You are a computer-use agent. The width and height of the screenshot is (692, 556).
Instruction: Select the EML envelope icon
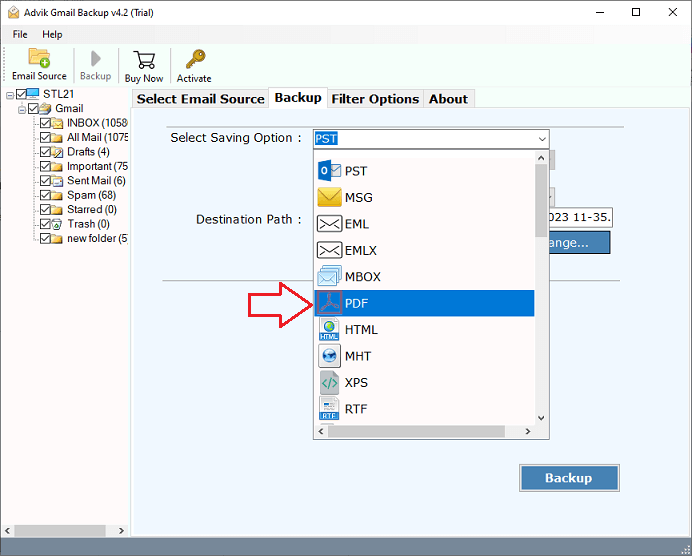pyautogui.click(x=329, y=224)
